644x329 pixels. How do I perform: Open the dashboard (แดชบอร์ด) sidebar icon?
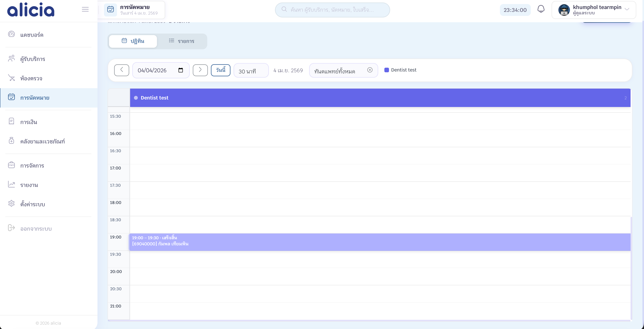[12, 34]
